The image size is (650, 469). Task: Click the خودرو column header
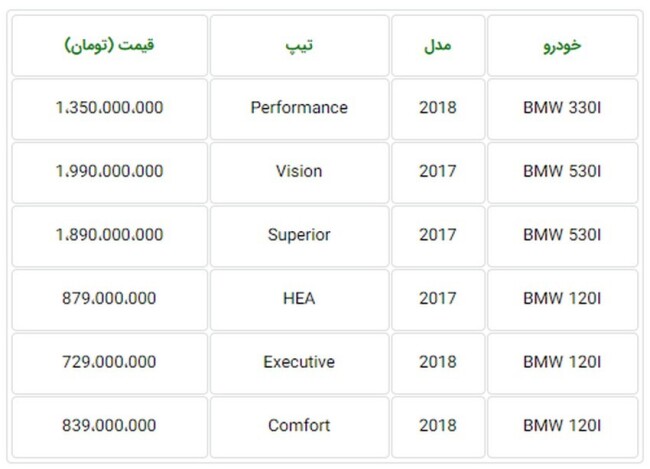[563, 46]
